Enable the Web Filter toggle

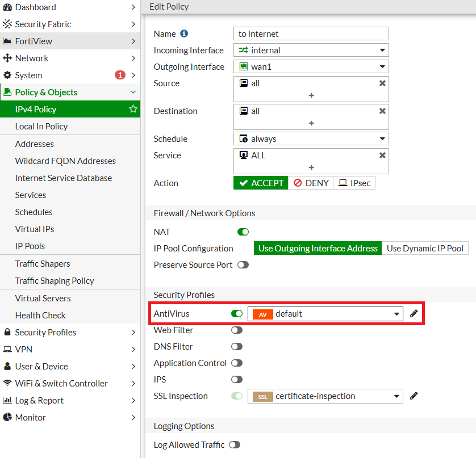(x=237, y=330)
